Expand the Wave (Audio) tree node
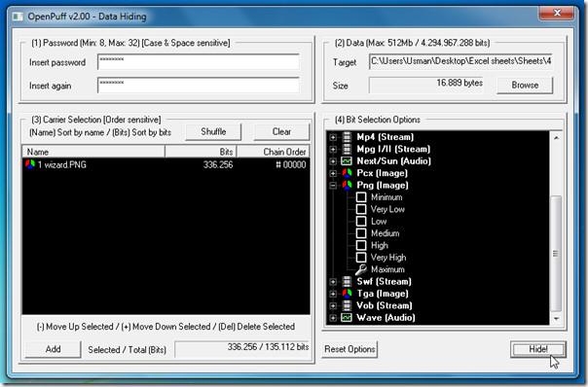The image size is (588, 387). (x=333, y=318)
